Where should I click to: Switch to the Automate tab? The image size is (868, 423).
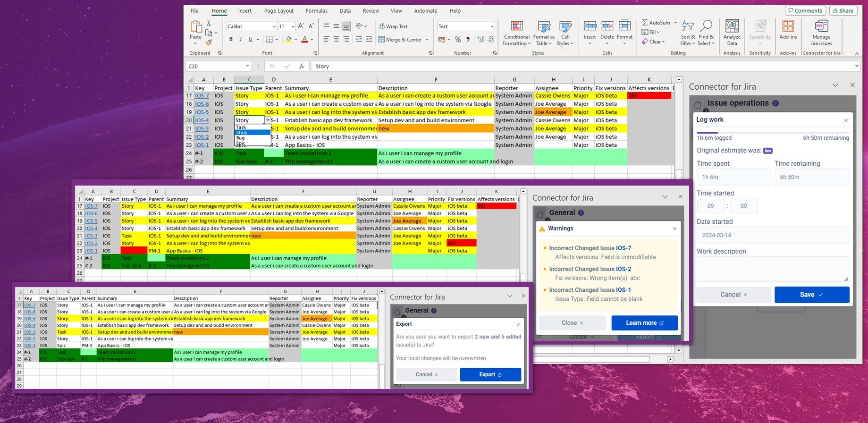coord(426,11)
